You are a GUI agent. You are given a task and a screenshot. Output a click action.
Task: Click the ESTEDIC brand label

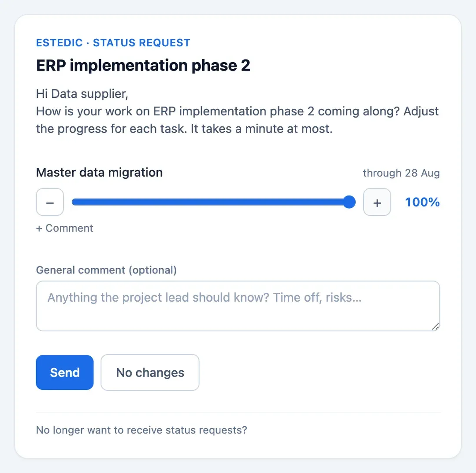pyautogui.click(x=59, y=43)
